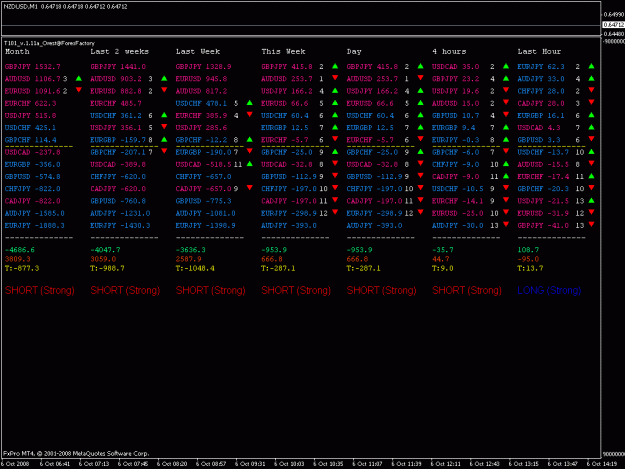Click the Day column header
Viewport: 625px width, 469px height.
354,51
